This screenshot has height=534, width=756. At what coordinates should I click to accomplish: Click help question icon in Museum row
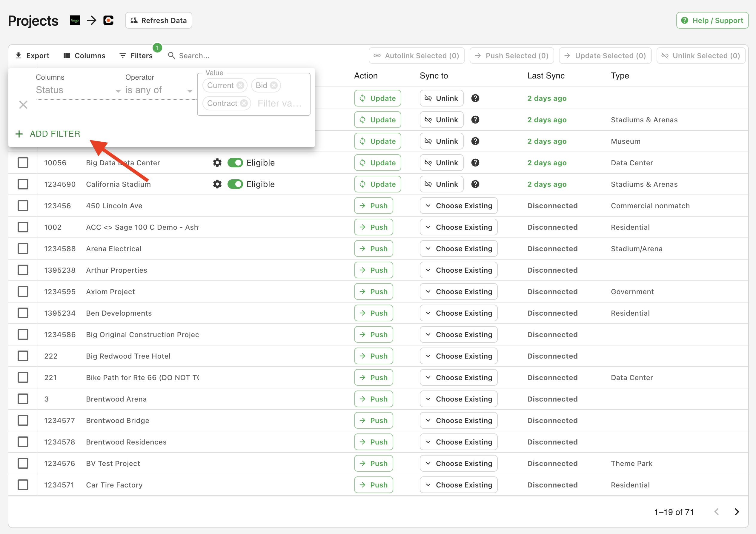click(x=475, y=141)
